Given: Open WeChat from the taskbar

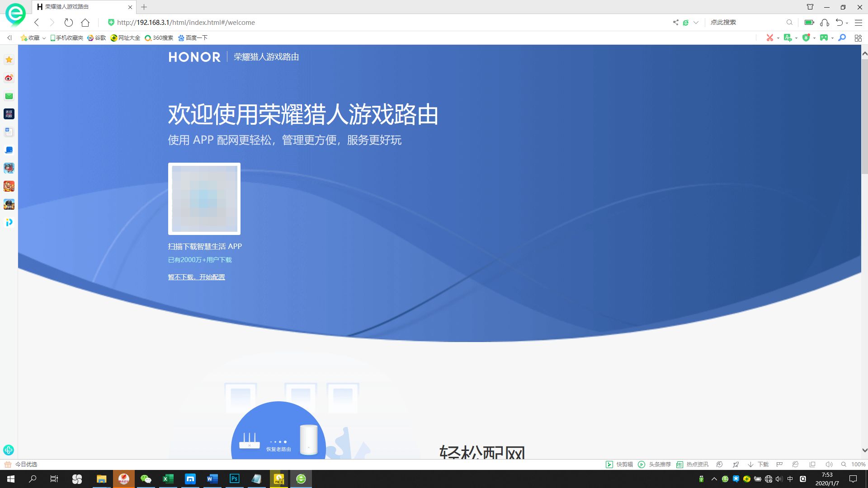Looking at the screenshot, I should click(x=146, y=479).
